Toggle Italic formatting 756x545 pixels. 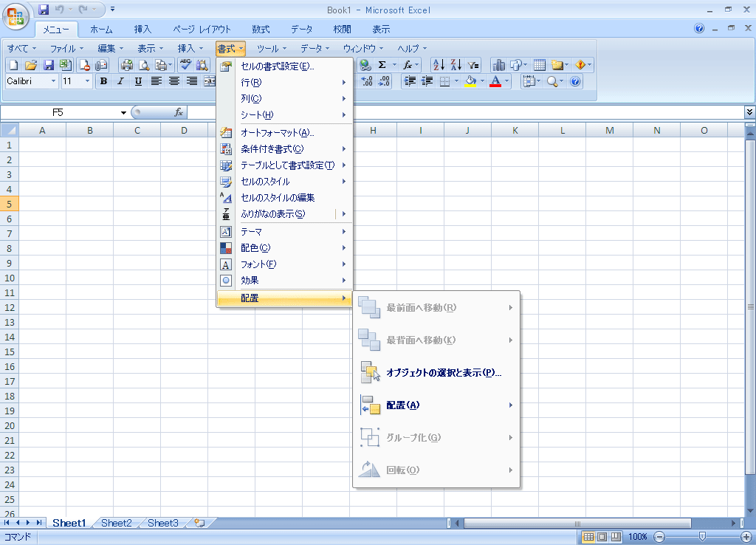tap(120, 81)
